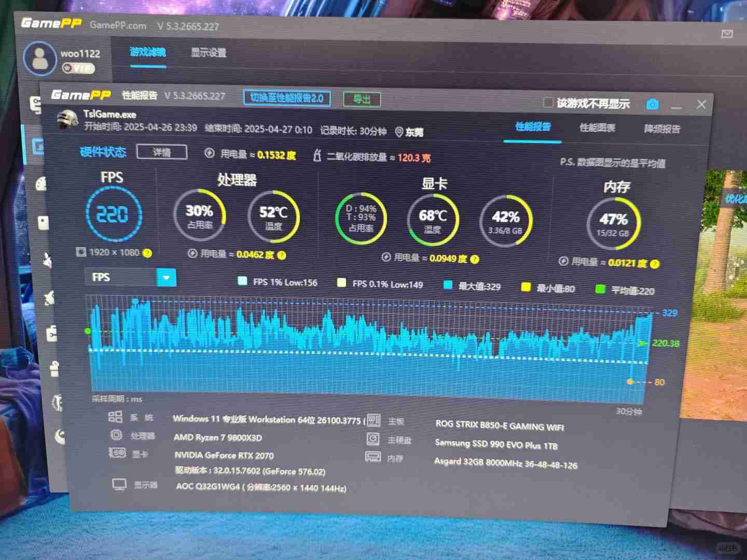Image resolution: width=747 pixels, height=560 pixels.
Task: Click the 329 maximum label on chart
Action: (670, 313)
